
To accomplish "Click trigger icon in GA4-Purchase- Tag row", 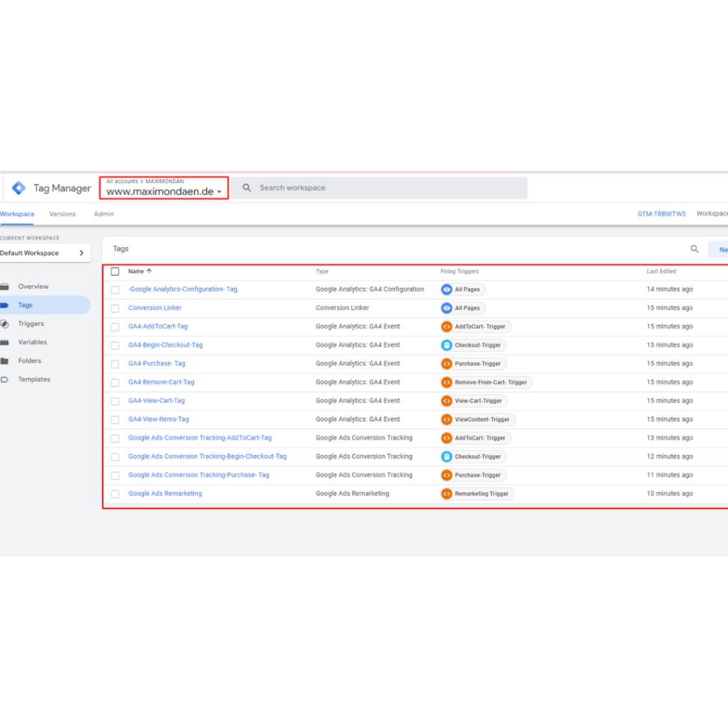I will tap(446, 363).
